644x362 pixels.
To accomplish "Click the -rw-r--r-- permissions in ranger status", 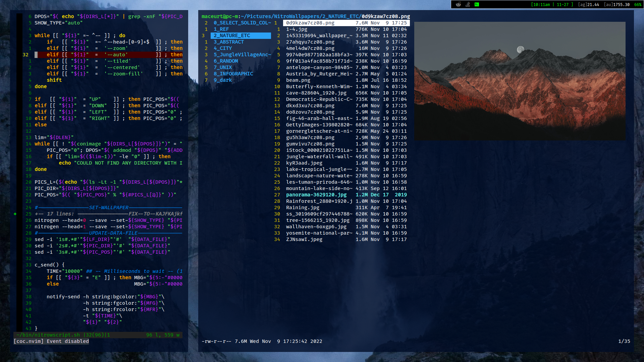I will click(217, 341).
